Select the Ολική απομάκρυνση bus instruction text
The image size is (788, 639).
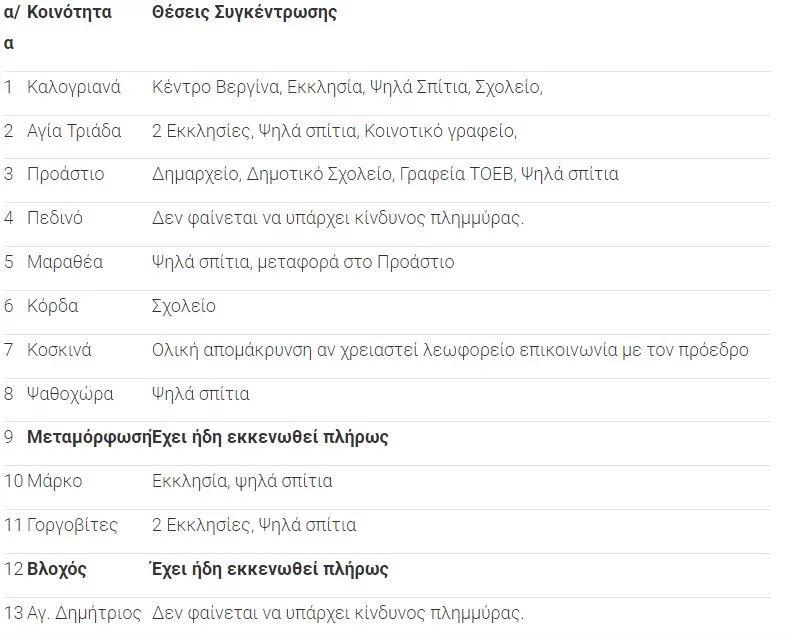(x=450, y=350)
